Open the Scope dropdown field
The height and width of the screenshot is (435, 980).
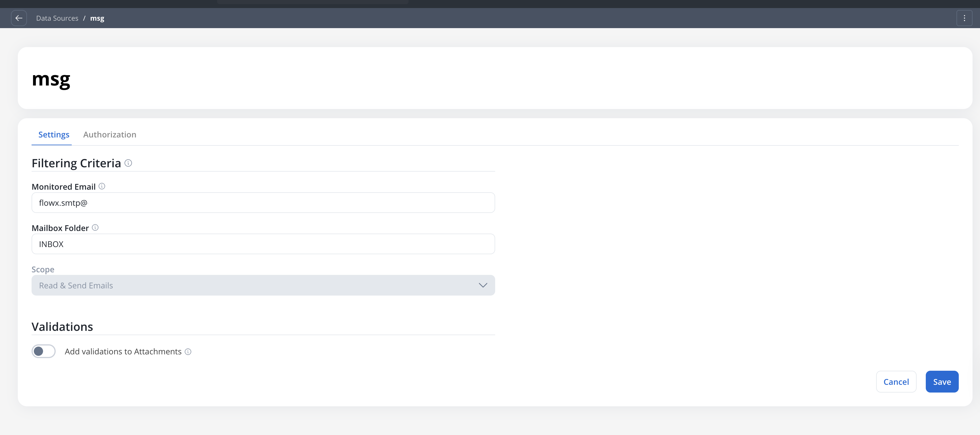263,286
